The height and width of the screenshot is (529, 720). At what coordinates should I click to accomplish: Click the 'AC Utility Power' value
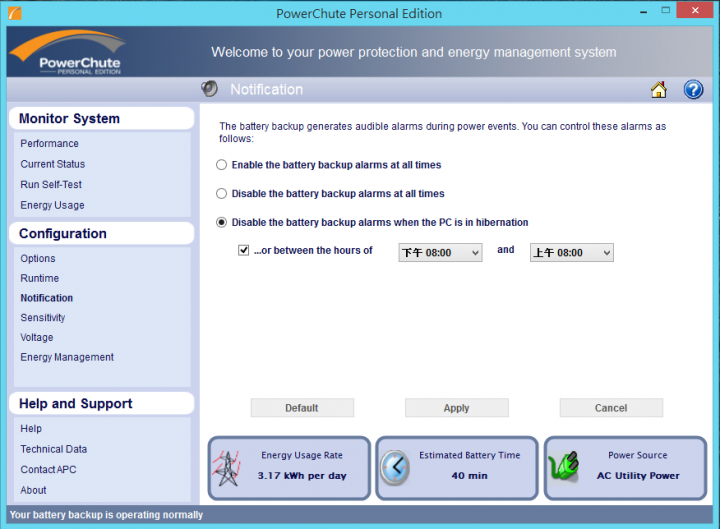[x=638, y=476]
